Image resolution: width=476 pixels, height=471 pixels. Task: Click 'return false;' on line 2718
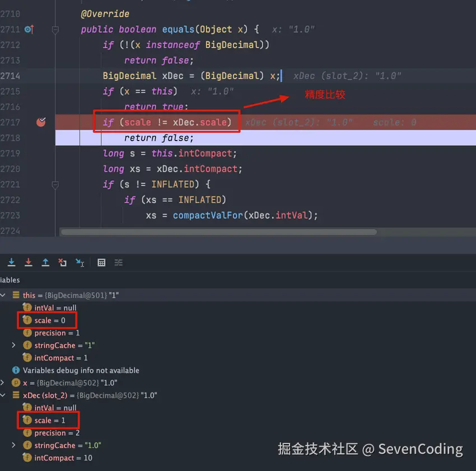[x=159, y=138]
